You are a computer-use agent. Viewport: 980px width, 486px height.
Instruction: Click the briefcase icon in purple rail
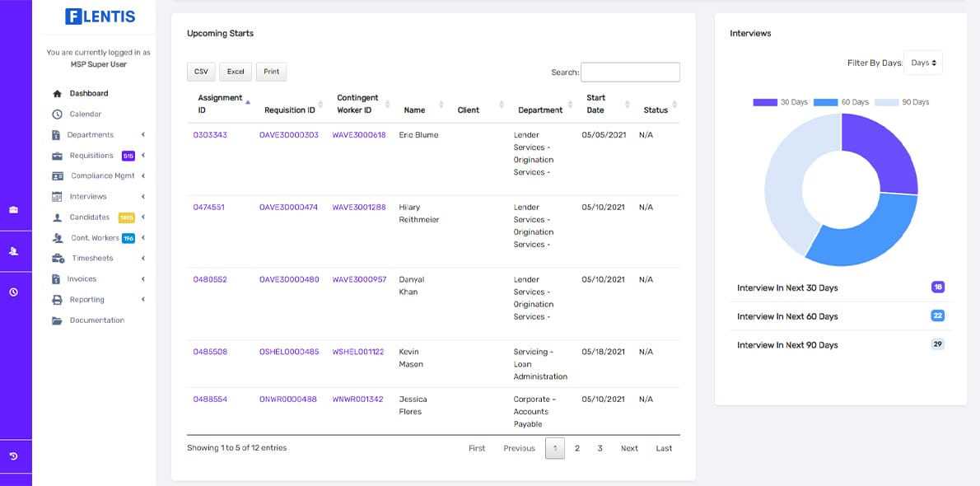13,209
